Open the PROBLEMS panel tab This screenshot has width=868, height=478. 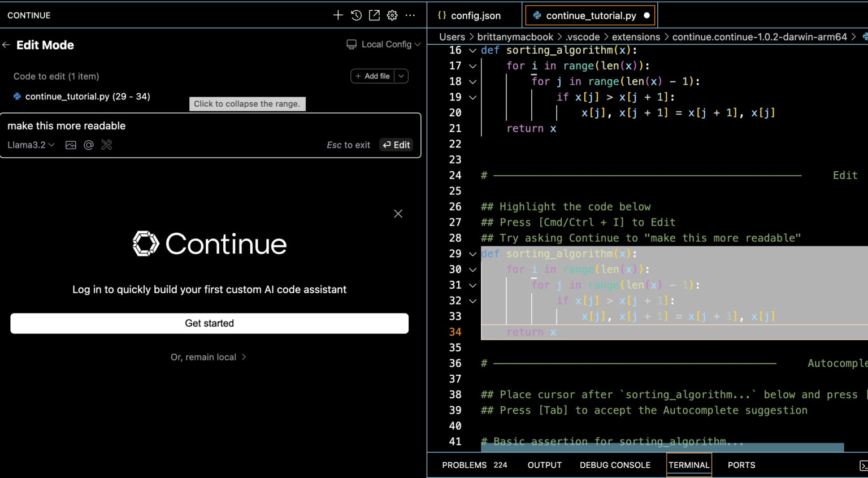tap(475, 465)
